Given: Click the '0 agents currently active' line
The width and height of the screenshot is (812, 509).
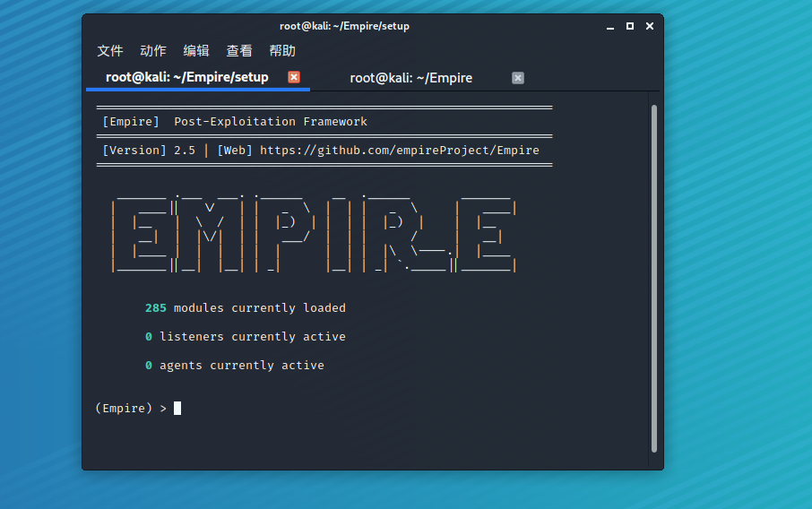Looking at the screenshot, I should tap(235, 366).
